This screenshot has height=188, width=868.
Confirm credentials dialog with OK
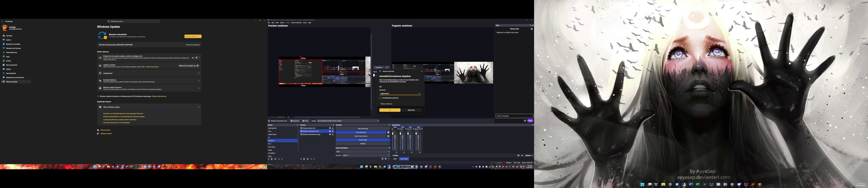click(x=390, y=110)
